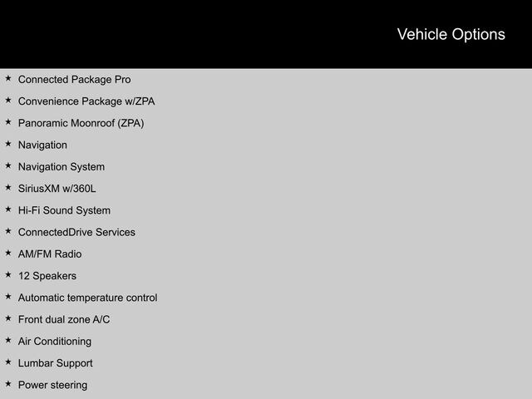Click the star bullet beside 12 Speakers

click(x=7, y=275)
